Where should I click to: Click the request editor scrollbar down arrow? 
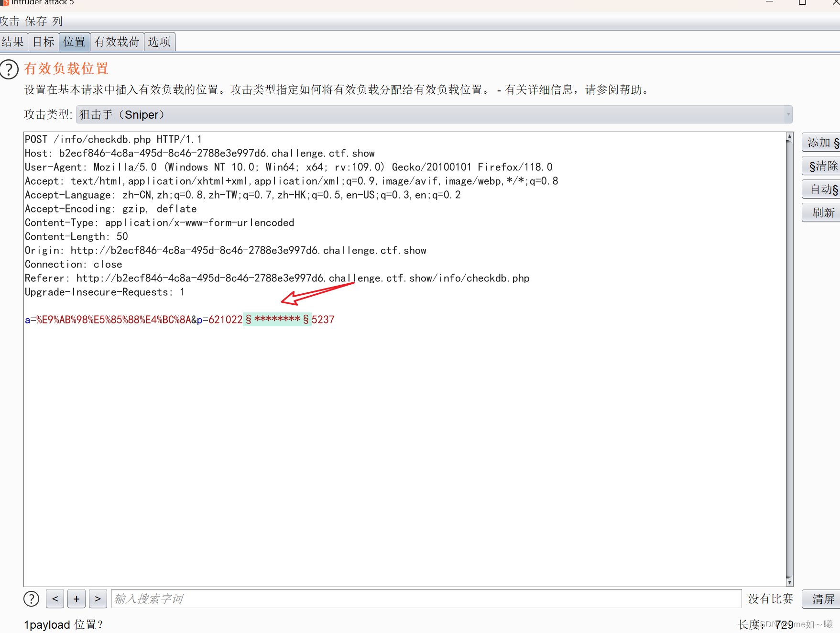789,582
